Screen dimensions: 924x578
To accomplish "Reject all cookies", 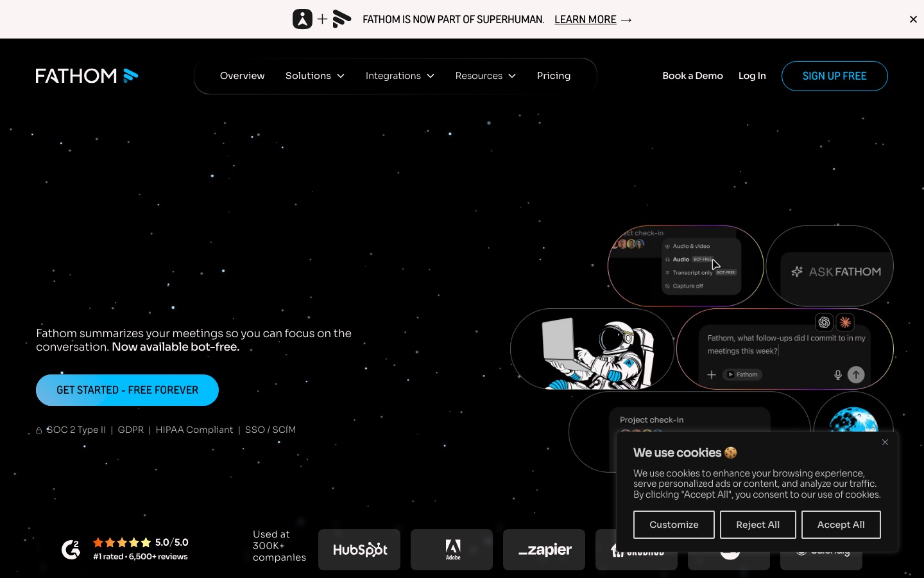I will coord(758,525).
